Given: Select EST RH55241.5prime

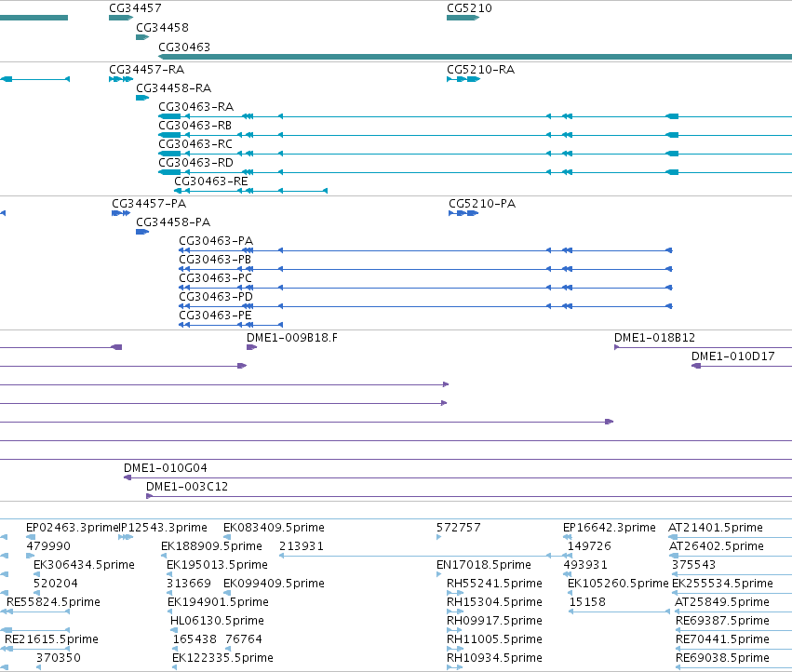Looking at the screenshot, I should point(494,585).
